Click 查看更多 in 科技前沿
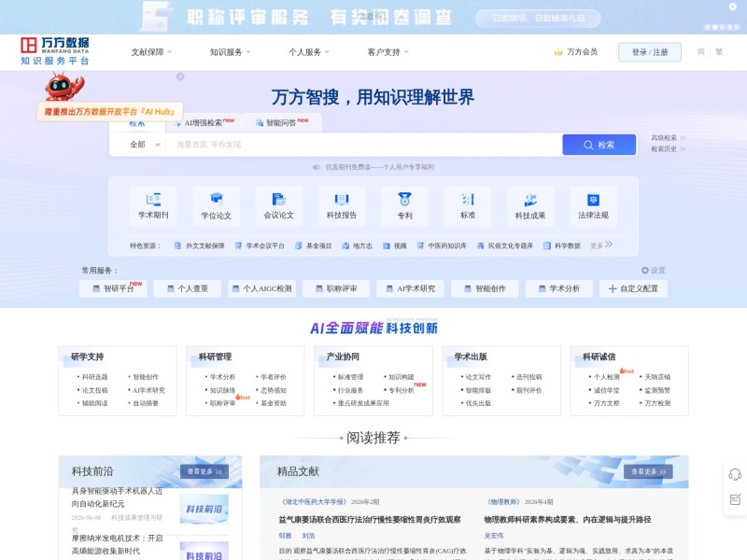Image resolution: width=747 pixels, height=560 pixels. pyautogui.click(x=204, y=471)
